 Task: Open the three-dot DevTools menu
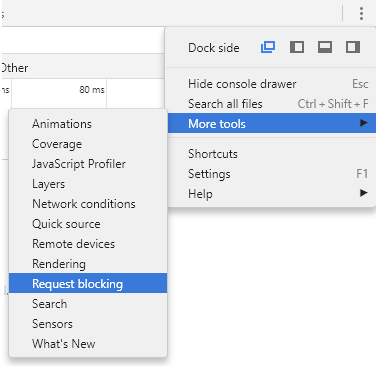tap(361, 13)
